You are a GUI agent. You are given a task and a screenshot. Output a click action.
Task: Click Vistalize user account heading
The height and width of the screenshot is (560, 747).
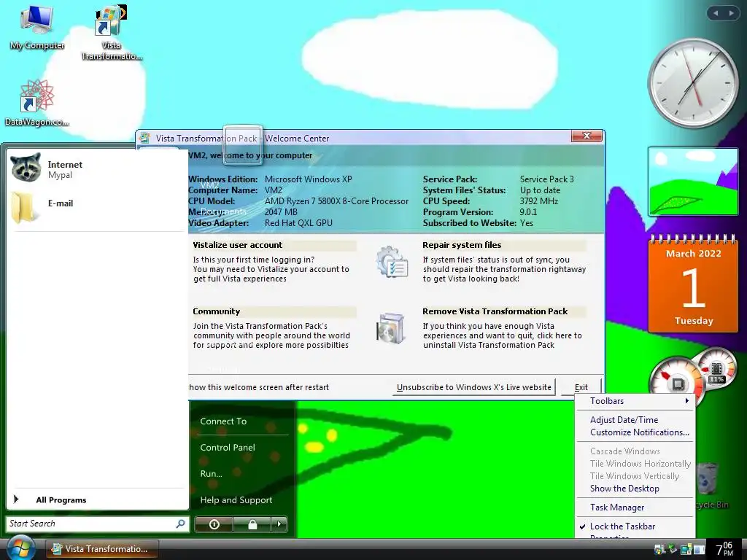(x=238, y=245)
